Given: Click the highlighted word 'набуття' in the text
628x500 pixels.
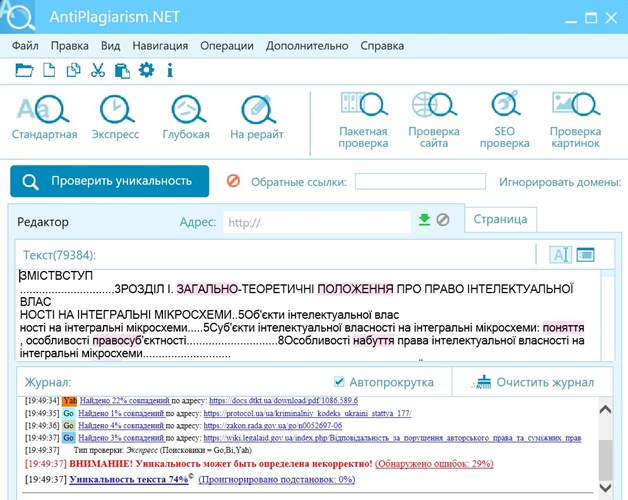Looking at the screenshot, I should (374, 341).
